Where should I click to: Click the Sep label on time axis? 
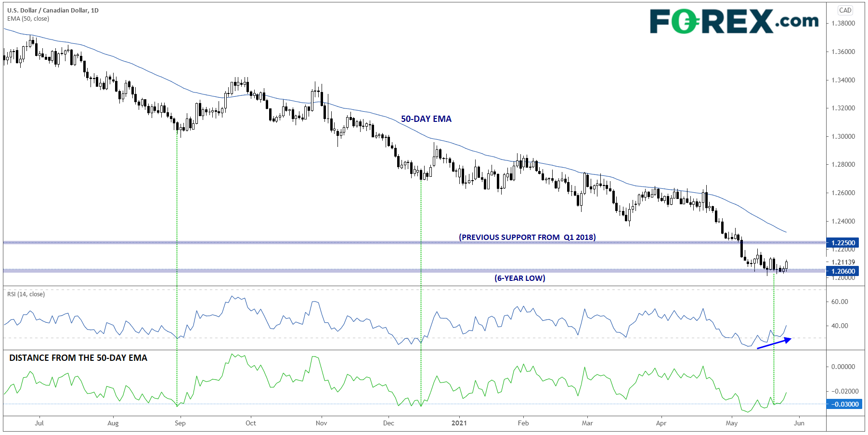pos(180,423)
